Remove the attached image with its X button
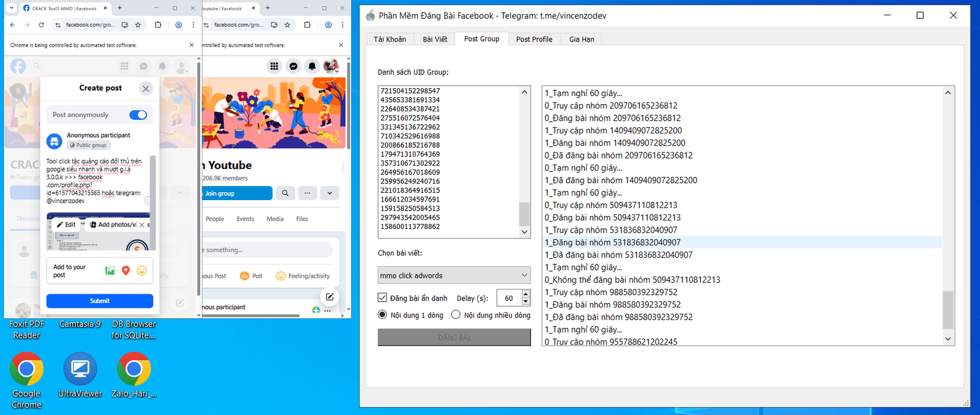The image size is (980, 415). click(x=142, y=225)
